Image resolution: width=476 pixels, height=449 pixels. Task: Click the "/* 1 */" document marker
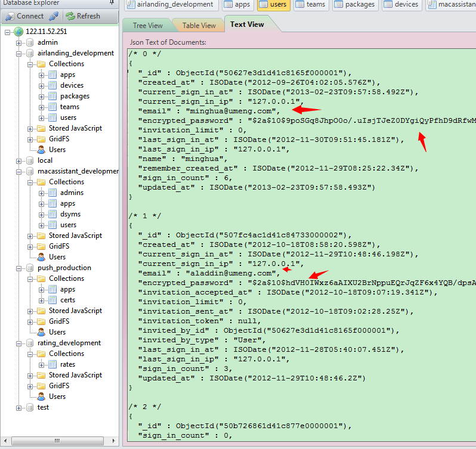pyautogui.click(x=144, y=216)
